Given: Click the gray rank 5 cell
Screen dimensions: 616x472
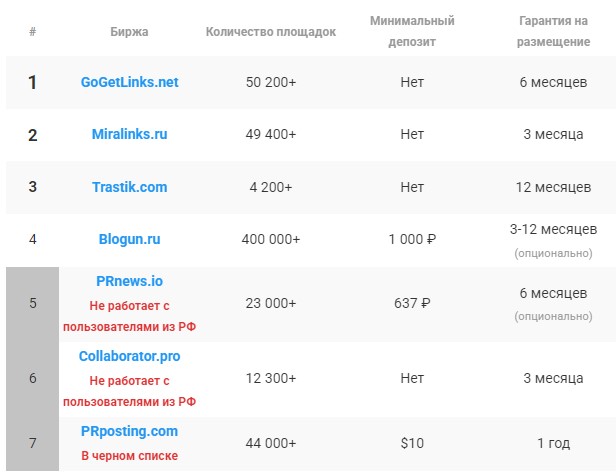Looking at the screenshot, I should click(x=33, y=303).
